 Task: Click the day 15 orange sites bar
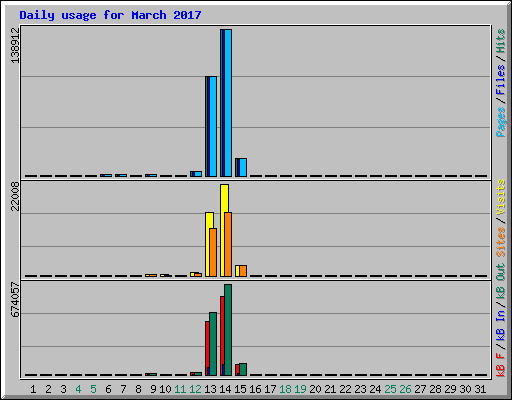coord(243,271)
